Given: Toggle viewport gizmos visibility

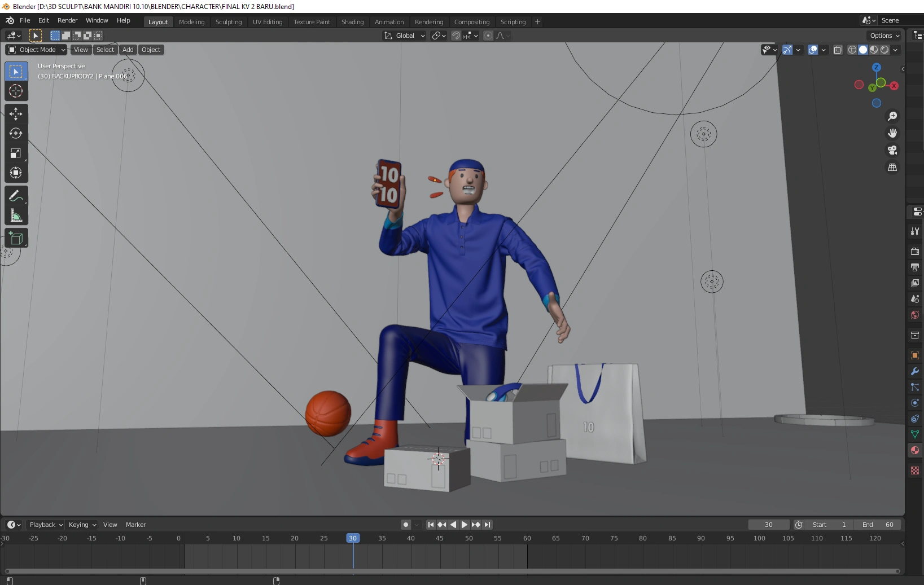Looking at the screenshot, I should pyautogui.click(x=787, y=50).
